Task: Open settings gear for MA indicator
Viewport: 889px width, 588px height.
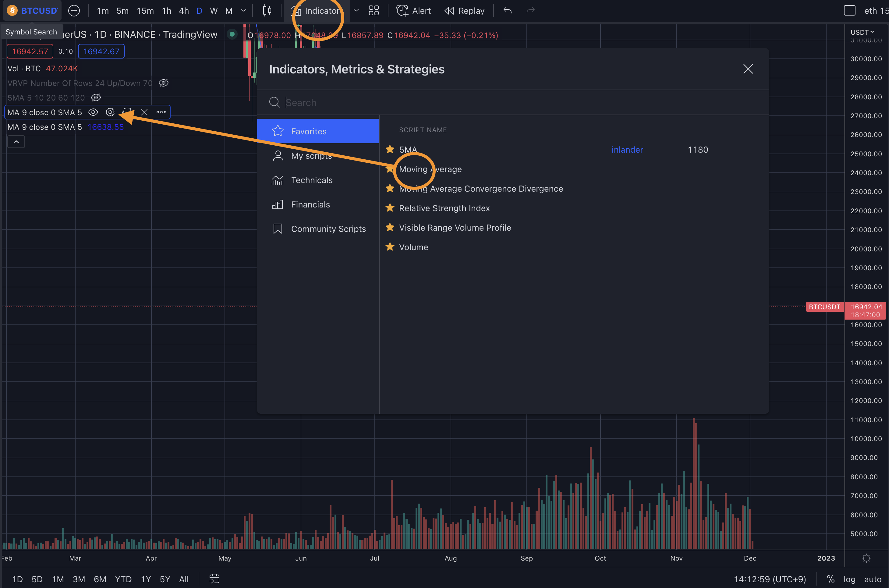Action: [110, 112]
